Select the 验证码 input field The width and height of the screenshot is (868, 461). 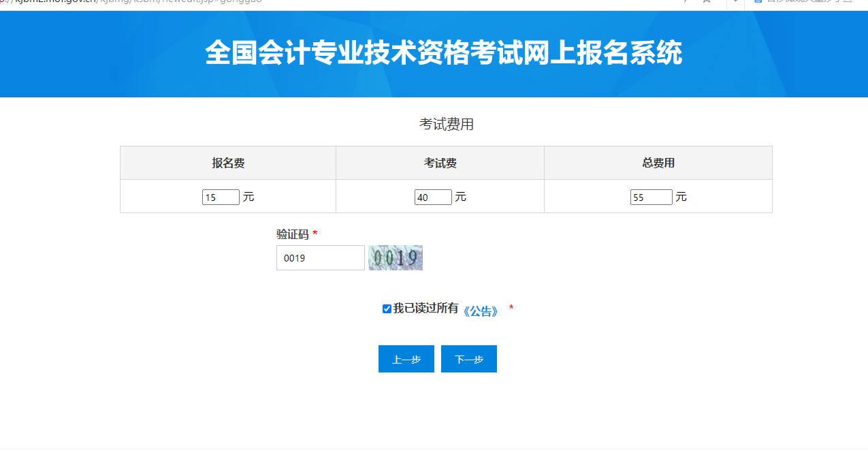click(x=320, y=257)
